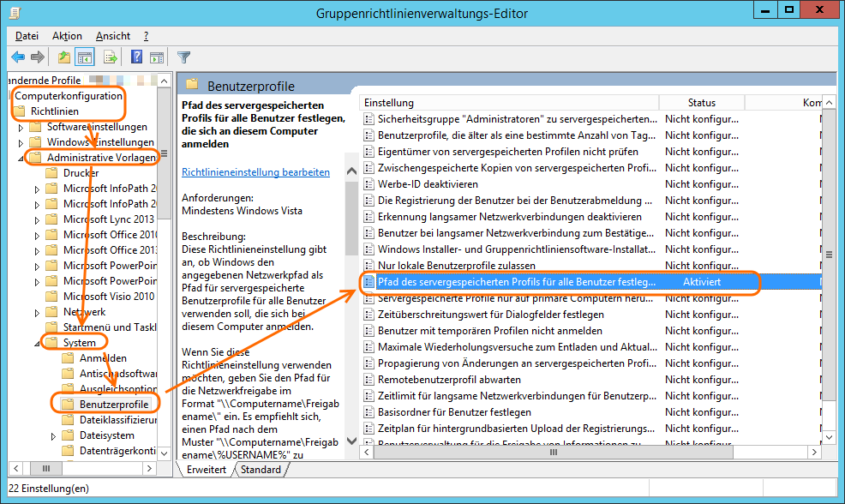The width and height of the screenshot is (845, 504).
Task: Toggle the console tree show/hide icon
Action: click(85, 57)
